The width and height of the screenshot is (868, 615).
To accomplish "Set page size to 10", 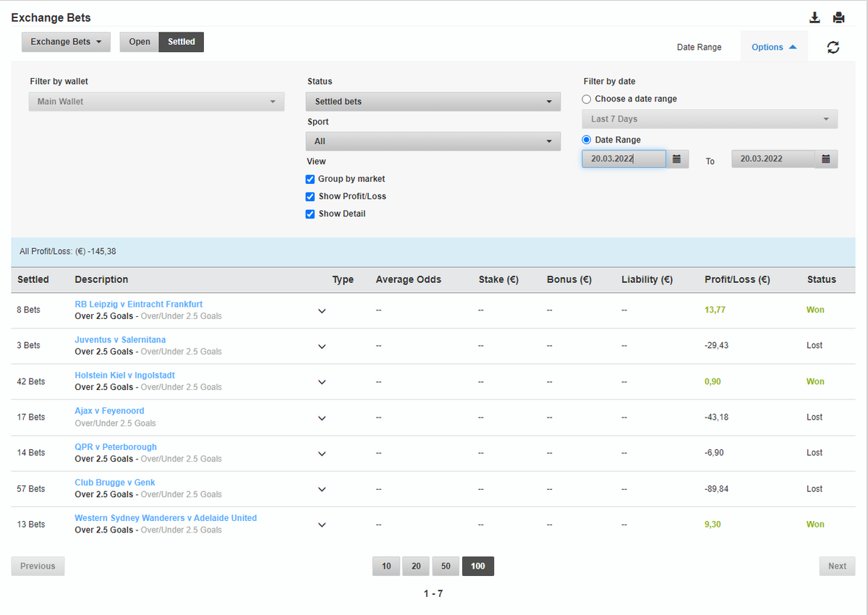I will pos(386,567).
